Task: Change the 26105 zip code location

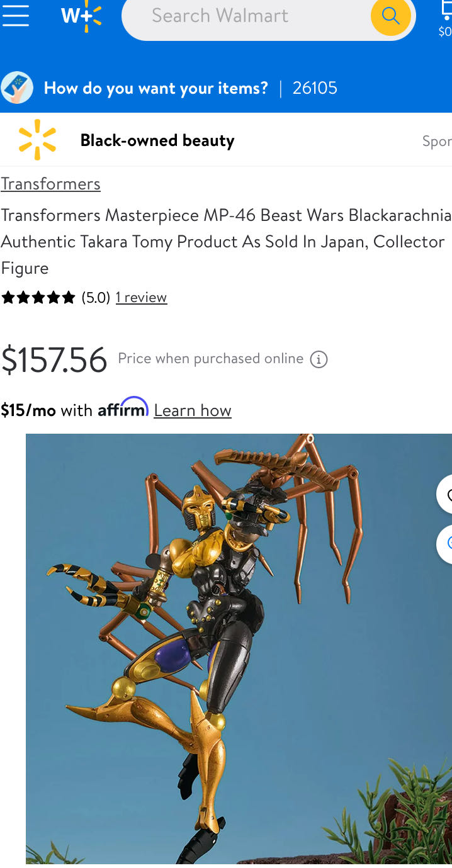Action: tap(315, 88)
